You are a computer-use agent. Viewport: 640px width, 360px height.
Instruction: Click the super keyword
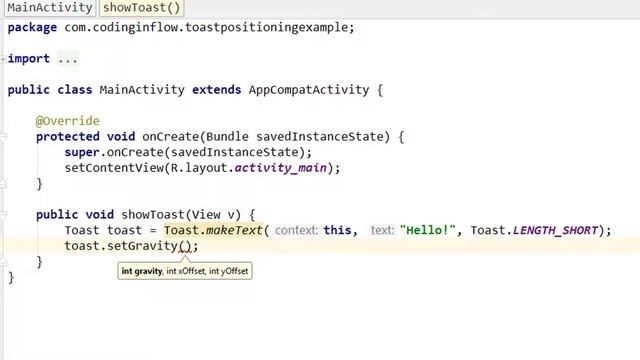click(82, 152)
